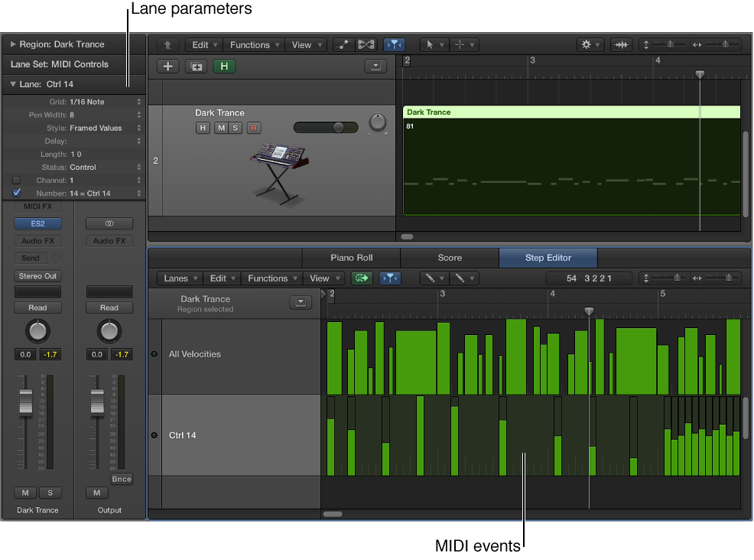Open the Functions menu in Step Editor
The width and height of the screenshot is (754, 560).
click(272, 278)
